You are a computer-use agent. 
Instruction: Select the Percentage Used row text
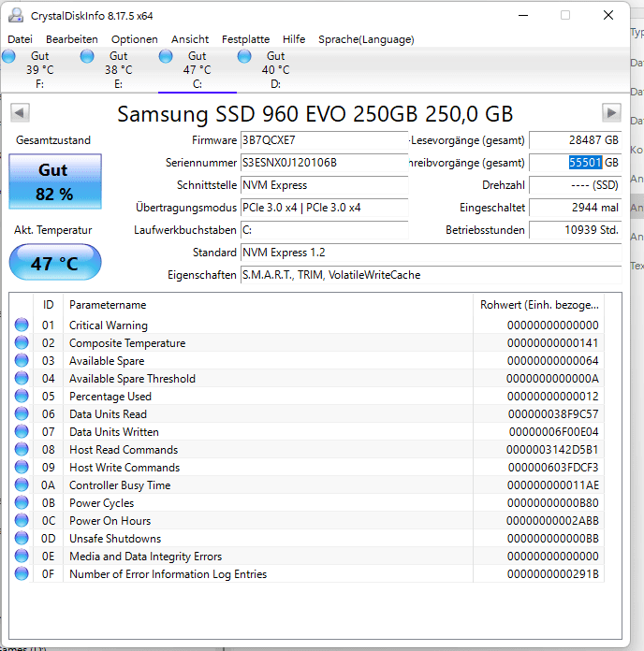[x=110, y=397]
